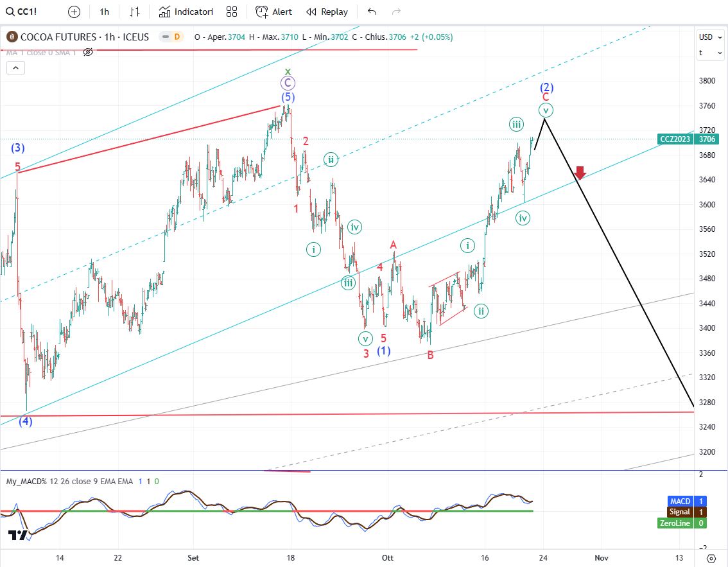
Task: Add symbol to compare with plus icon
Action: (x=74, y=12)
